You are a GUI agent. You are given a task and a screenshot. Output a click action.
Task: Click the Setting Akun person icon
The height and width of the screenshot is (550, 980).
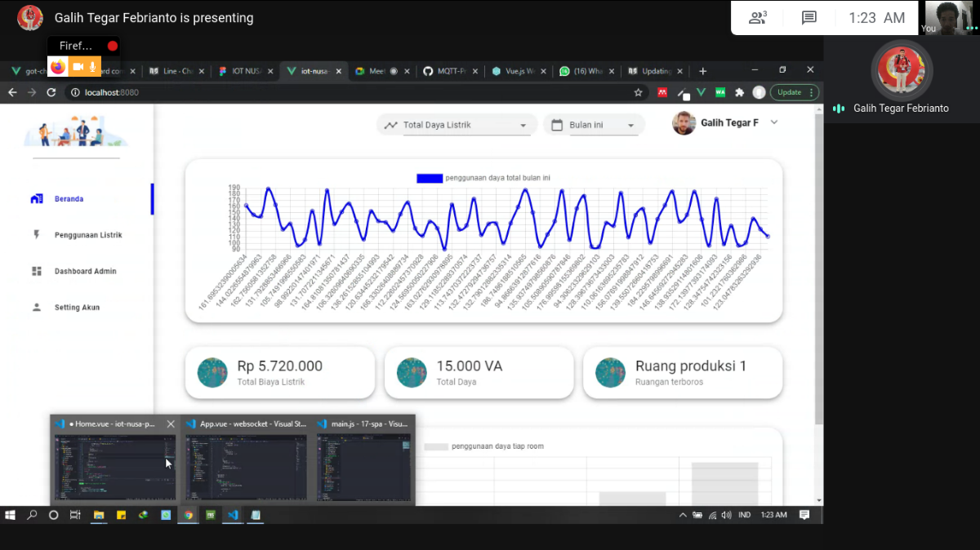pos(37,308)
